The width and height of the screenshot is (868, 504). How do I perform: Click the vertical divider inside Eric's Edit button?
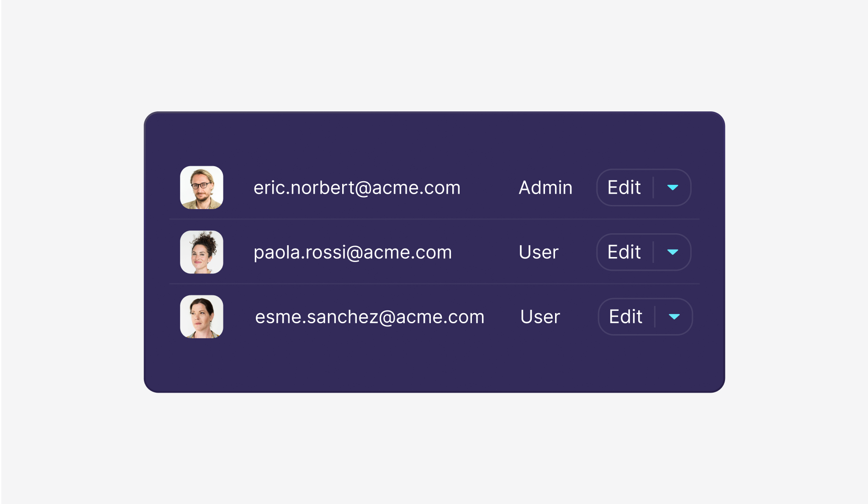click(x=653, y=188)
